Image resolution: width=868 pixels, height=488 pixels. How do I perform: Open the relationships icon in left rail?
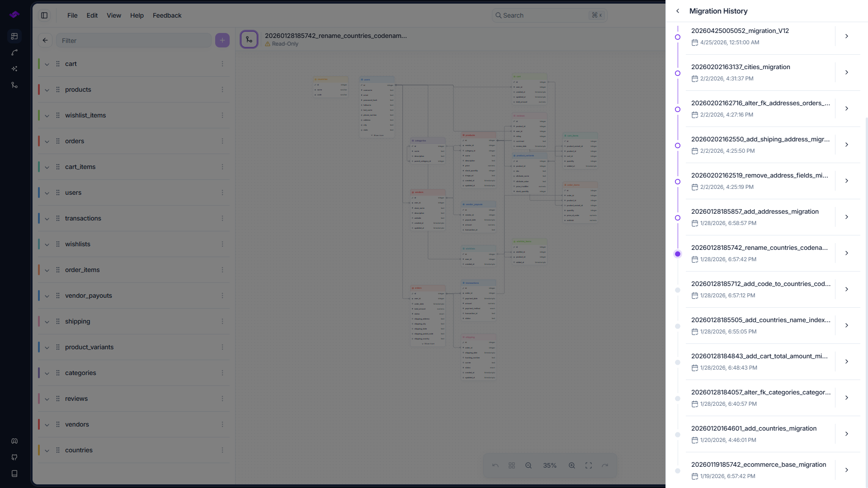(14, 52)
